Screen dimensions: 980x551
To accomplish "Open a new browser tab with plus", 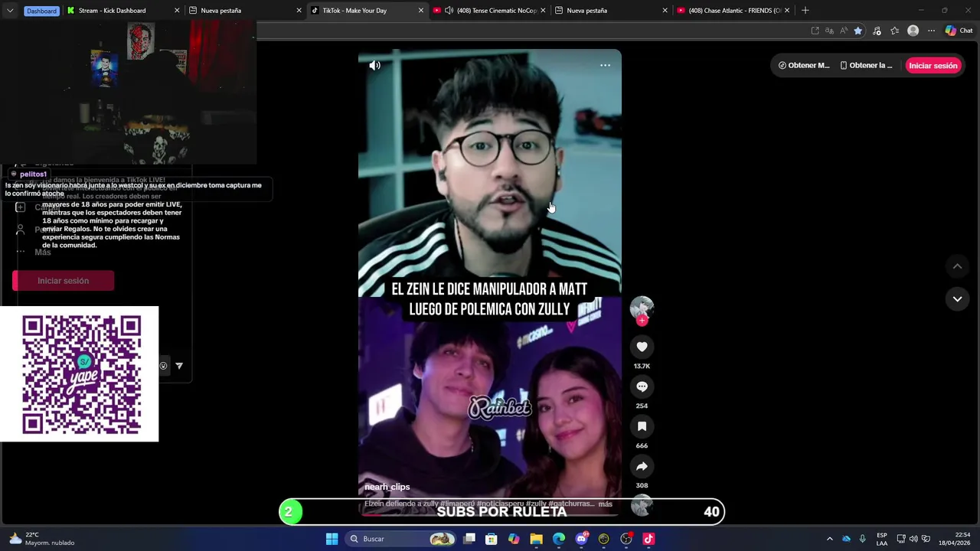I will click(x=805, y=11).
